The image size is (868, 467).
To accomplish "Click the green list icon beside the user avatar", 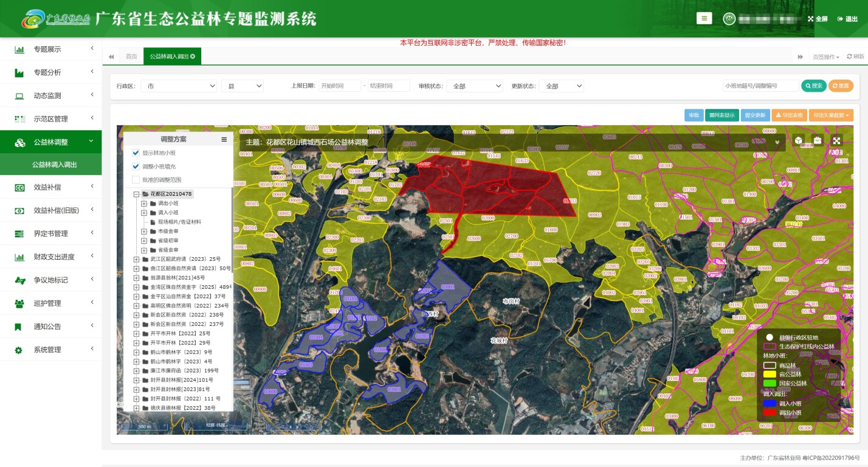I will click(704, 18).
